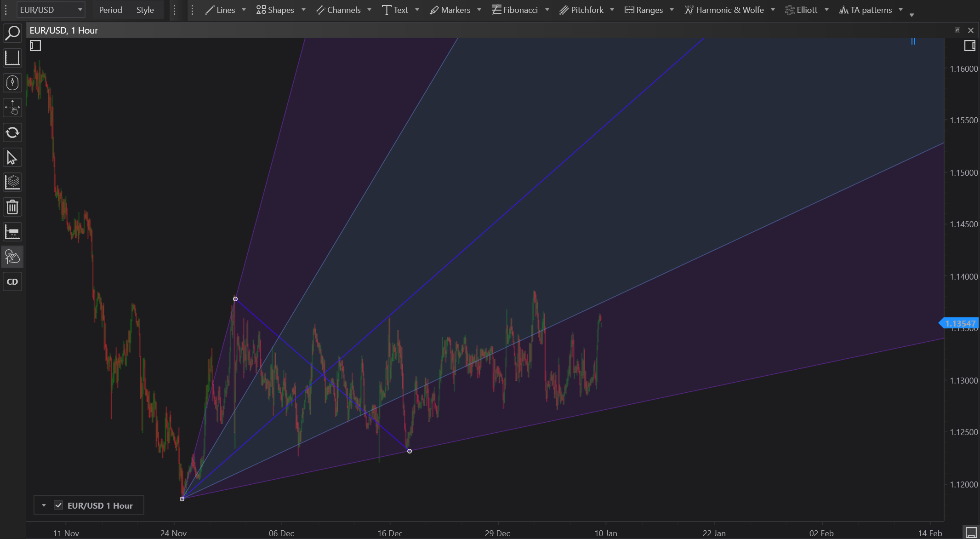Screen dimensions: 980x539
Task: Click the CD sidebar button
Action: [12, 281]
